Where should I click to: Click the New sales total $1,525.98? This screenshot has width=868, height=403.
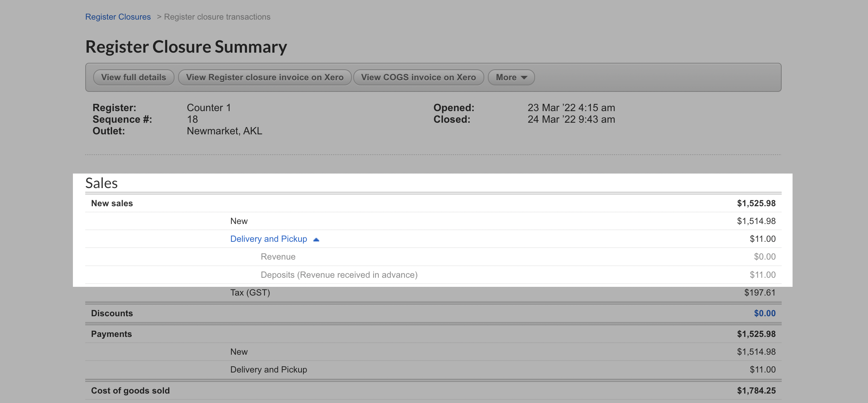(x=756, y=203)
